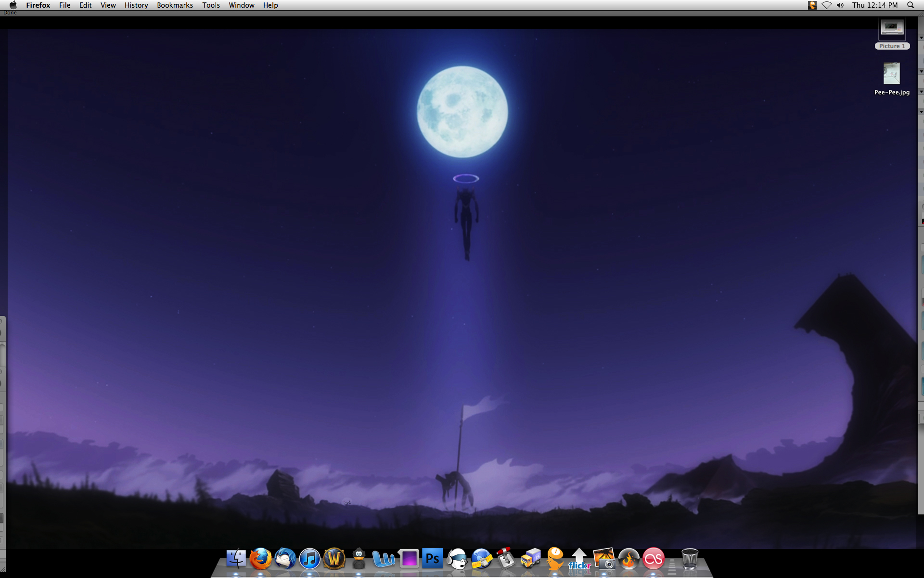Viewport: 924px width, 578px height.
Task: Click the orange dinosaur menu bar icon
Action: tap(812, 5)
